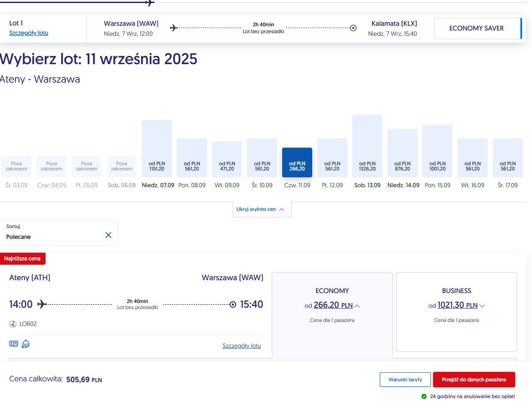Click the reading material amenity icon
This screenshot has width=532, height=405.
tap(14, 343)
